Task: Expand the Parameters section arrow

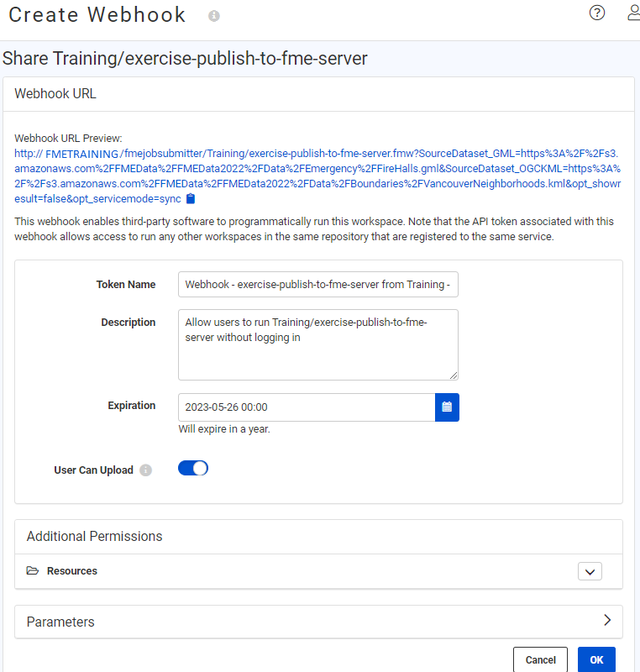Action: tap(607, 622)
